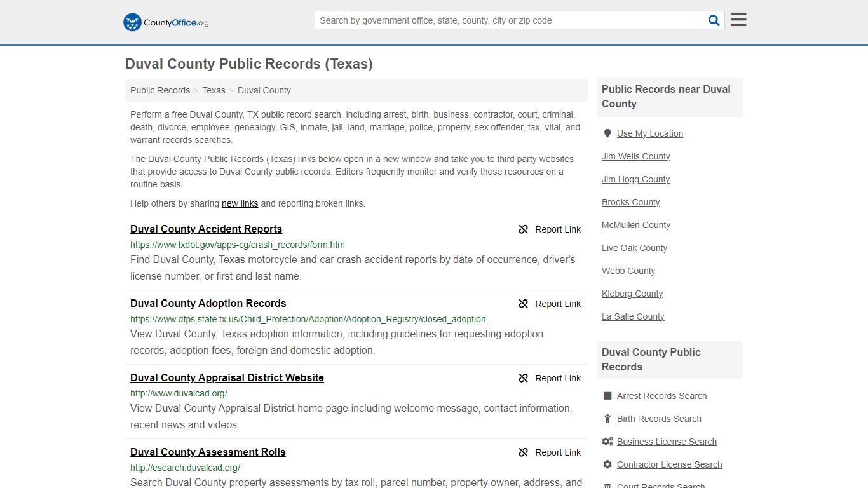The width and height of the screenshot is (868, 488).
Task: Open Webb County records
Action: coord(628,271)
